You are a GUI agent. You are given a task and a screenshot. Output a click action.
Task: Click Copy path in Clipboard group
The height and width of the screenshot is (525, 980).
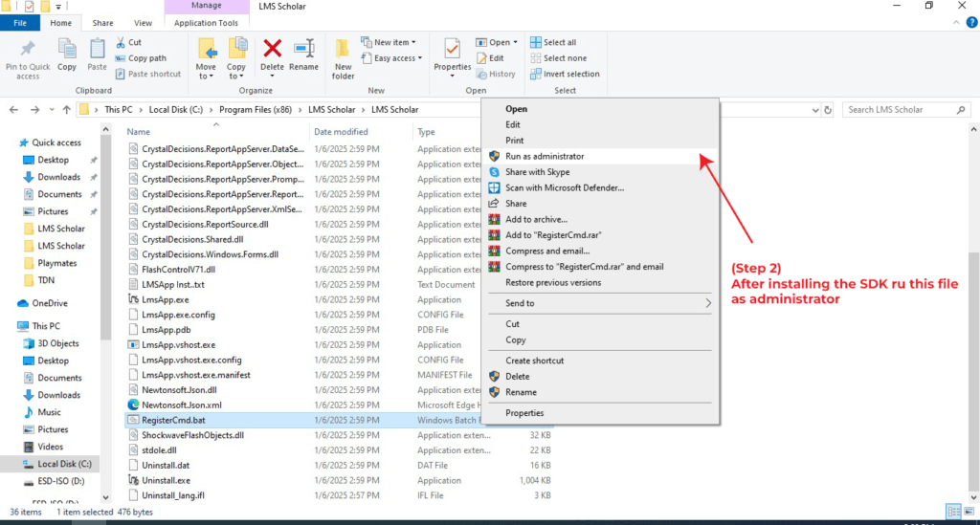(x=142, y=58)
